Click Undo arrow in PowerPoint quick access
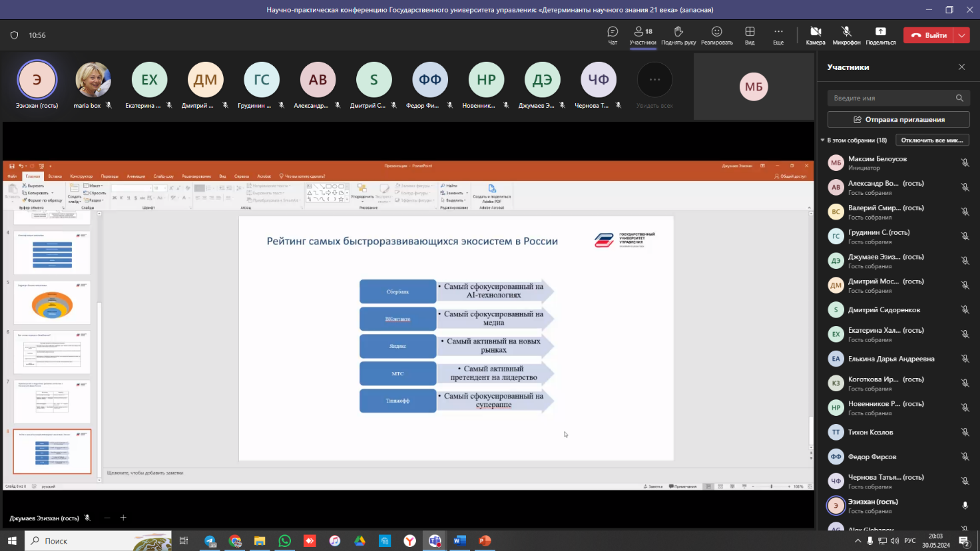This screenshot has height=551, width=980. coord(21,166)
